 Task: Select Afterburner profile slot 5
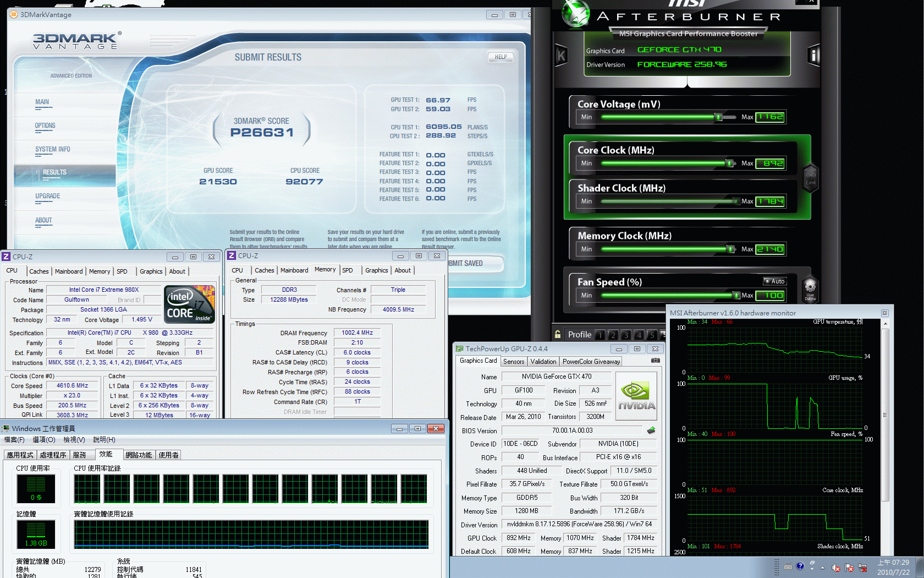(652, 335)
